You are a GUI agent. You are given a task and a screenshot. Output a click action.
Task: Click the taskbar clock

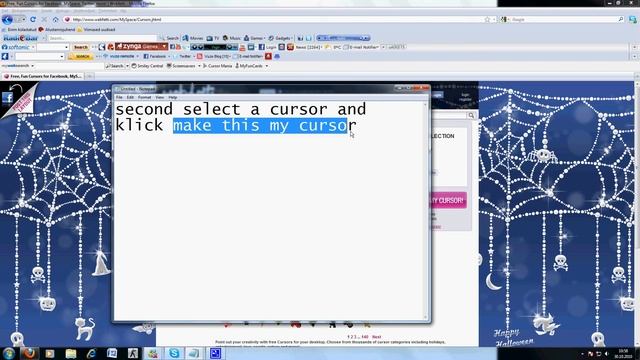coord(623,353)
